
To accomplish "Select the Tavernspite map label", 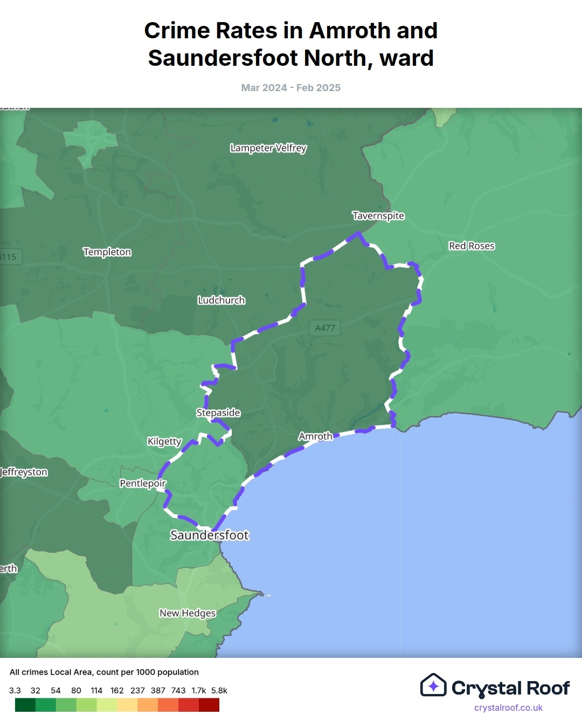I will 378,216.
